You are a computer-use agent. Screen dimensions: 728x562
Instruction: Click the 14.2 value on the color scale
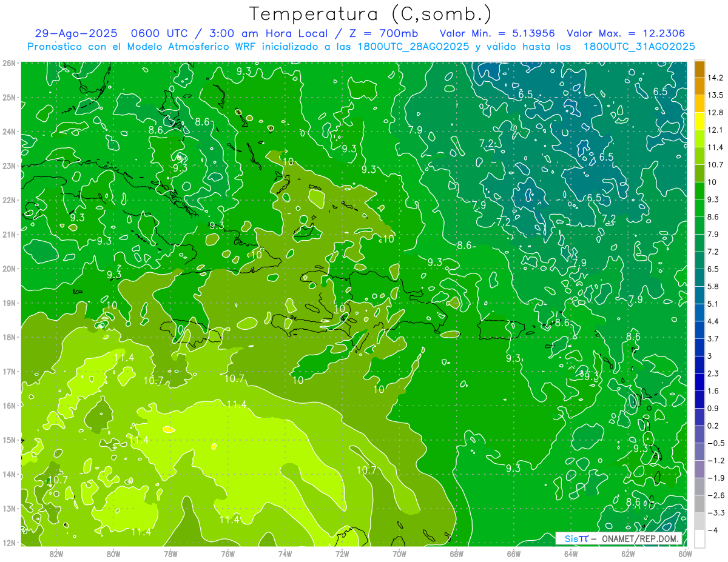pos(716,78)
